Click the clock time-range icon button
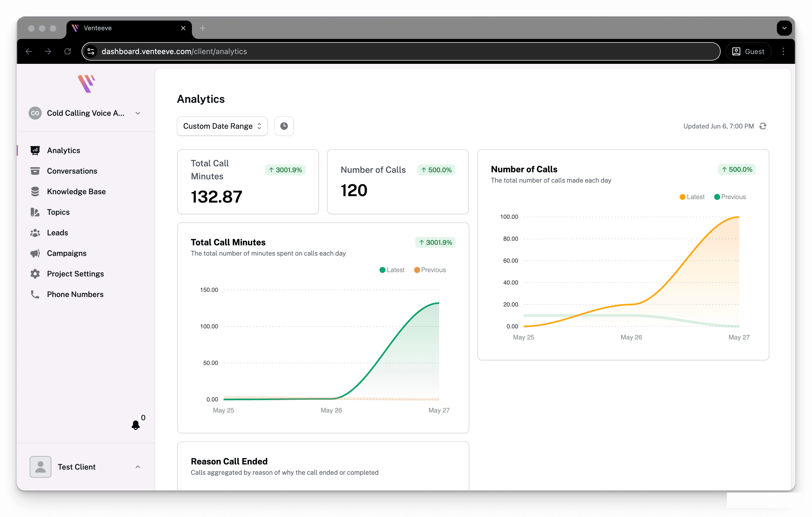 point(284,126)
